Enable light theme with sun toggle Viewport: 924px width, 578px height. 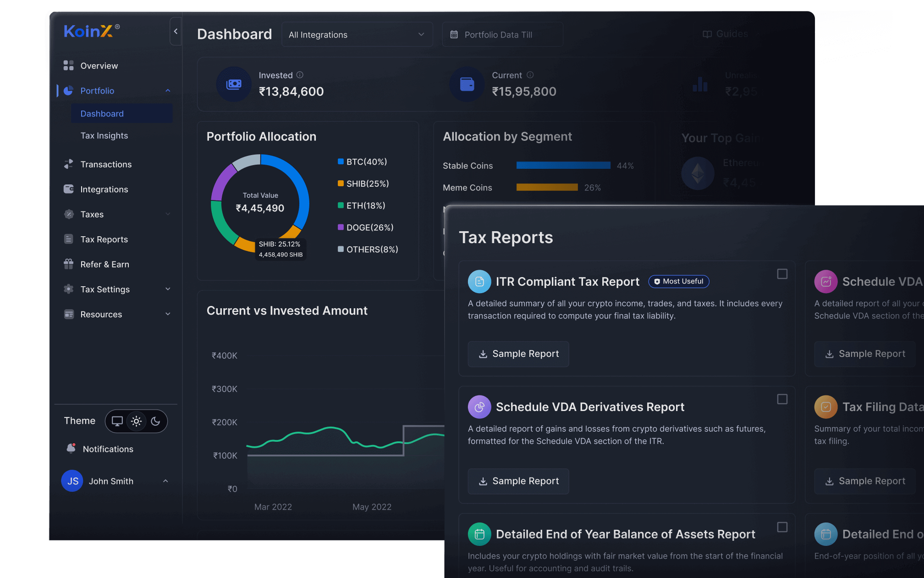pyautogui.click(x=136, y=421)
